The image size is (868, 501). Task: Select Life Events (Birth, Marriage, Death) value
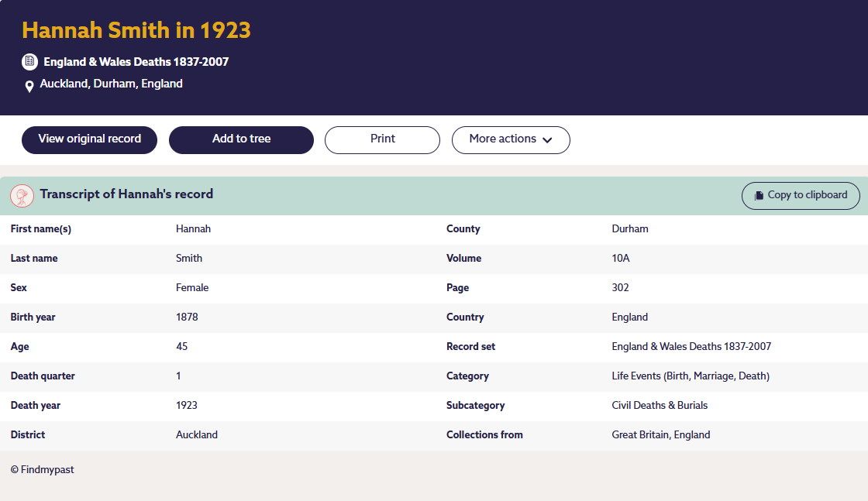[691, 376]
